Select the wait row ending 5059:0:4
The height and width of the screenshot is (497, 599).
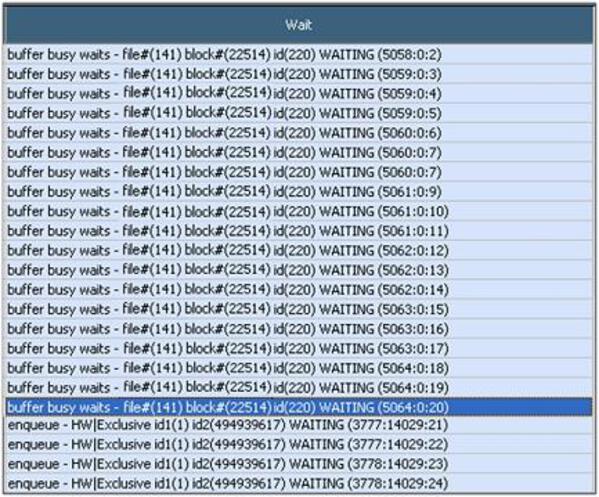(298, 94)
